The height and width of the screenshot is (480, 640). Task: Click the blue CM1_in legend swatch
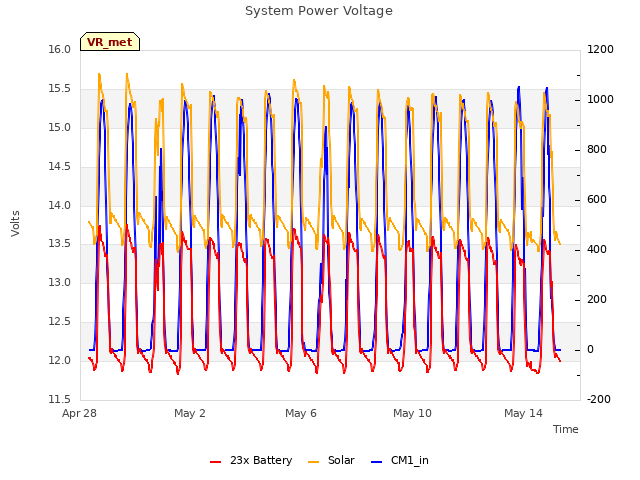click(x=377, y=462)
